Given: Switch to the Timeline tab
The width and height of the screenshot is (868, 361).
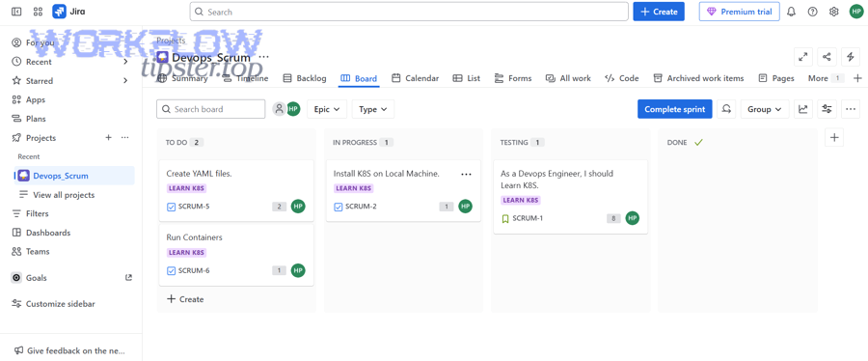Looking at the screenshot, I should click(246, 78).
